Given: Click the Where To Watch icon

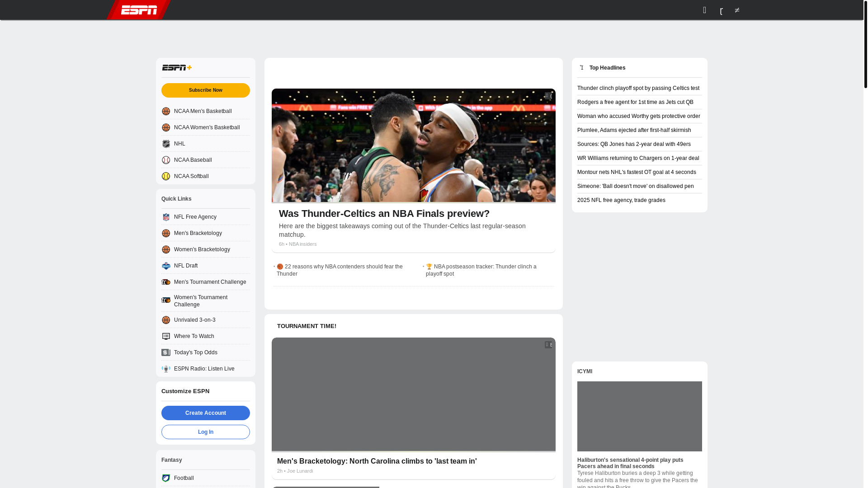Looking at the screenshot, I should pyautogui.click(x=166, y=336).
